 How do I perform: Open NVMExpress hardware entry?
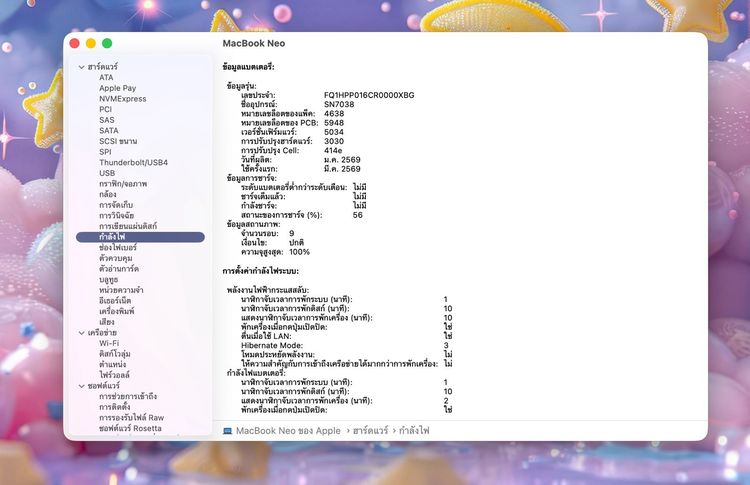click(x=122, y=99)
